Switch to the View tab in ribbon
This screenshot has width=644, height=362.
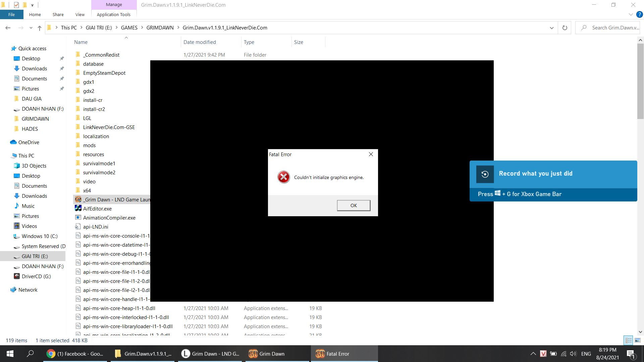[79, 15]
